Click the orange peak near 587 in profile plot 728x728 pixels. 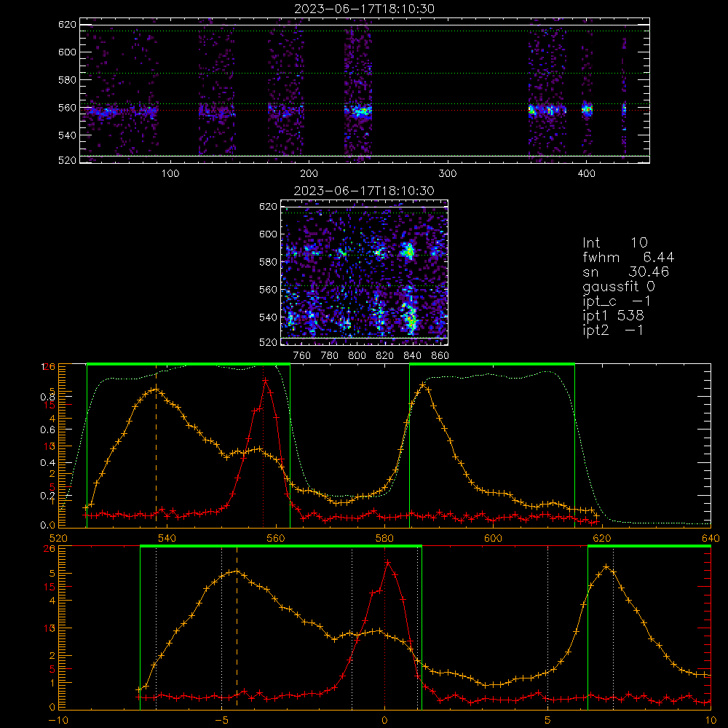tap(422, 385)
